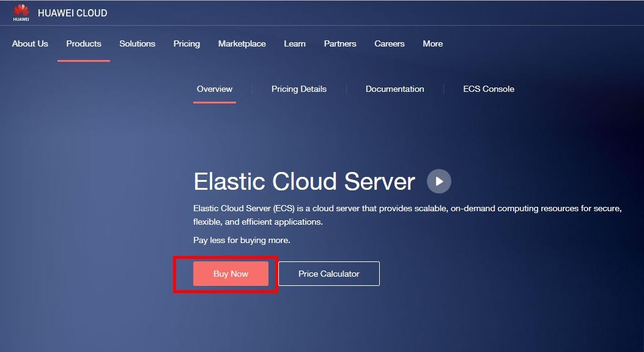This screenshot has height=352, width=644.
Task: Open the Price Calculator
Action: pyautogui.click(x=329, y=274)
